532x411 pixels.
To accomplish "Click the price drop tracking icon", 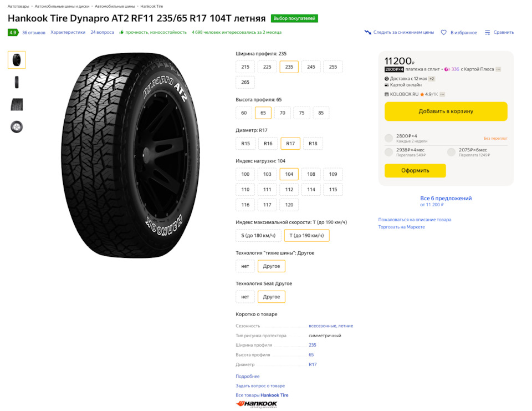I will point(367,32).
